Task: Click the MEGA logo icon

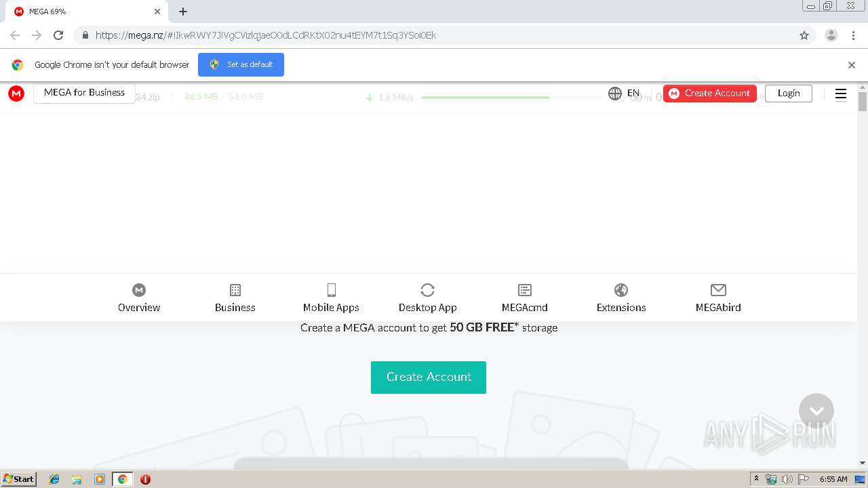Action: tap(16, 94)
